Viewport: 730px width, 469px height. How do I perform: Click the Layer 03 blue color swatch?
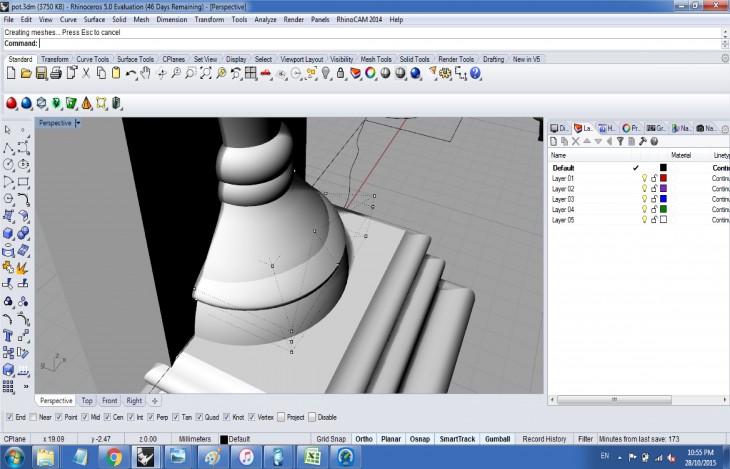pyautogui.click(x=662, y=199)
